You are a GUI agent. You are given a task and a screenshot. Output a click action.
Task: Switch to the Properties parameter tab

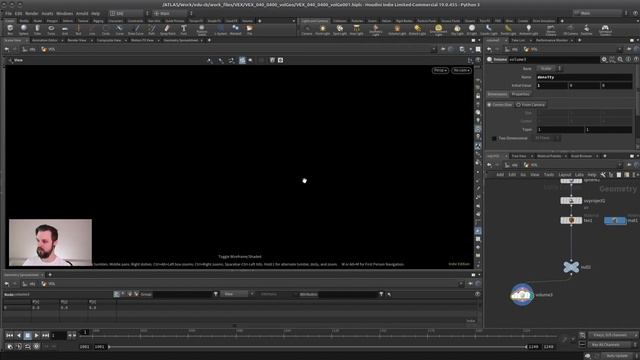pos(520,94)
